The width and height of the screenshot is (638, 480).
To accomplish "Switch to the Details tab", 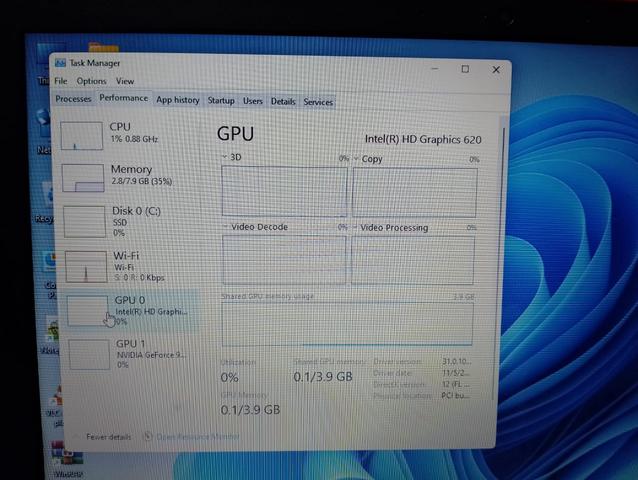I will point(283,101).
